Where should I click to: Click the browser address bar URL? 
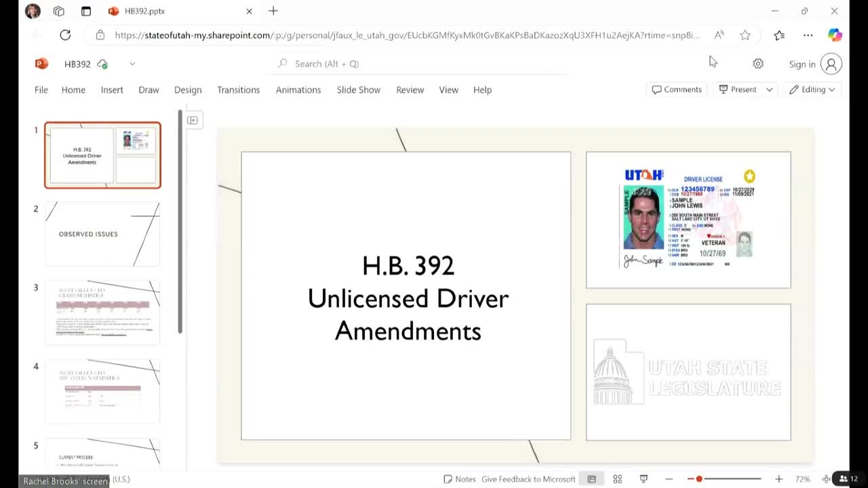click(x=407, y=35)
